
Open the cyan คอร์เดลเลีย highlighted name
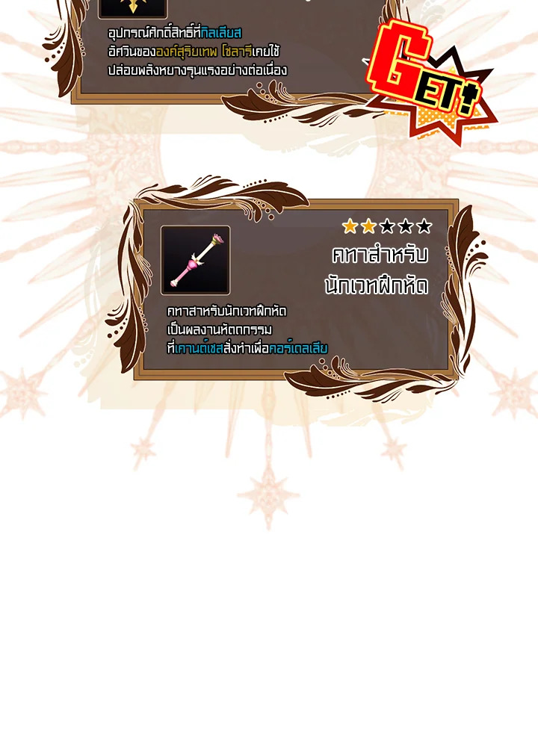coord(298,348)
